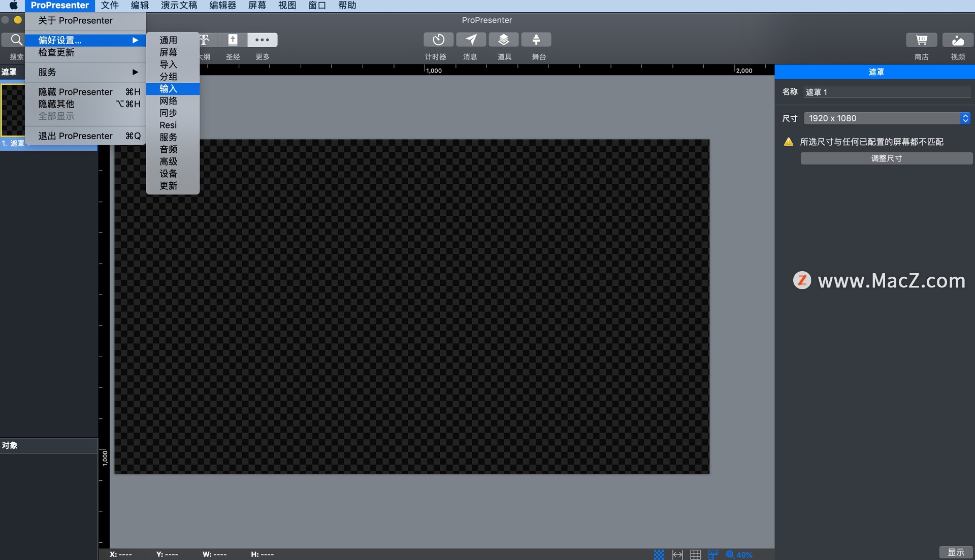Open the 帮助 menu
975x560 pixels.
[347, 6]
